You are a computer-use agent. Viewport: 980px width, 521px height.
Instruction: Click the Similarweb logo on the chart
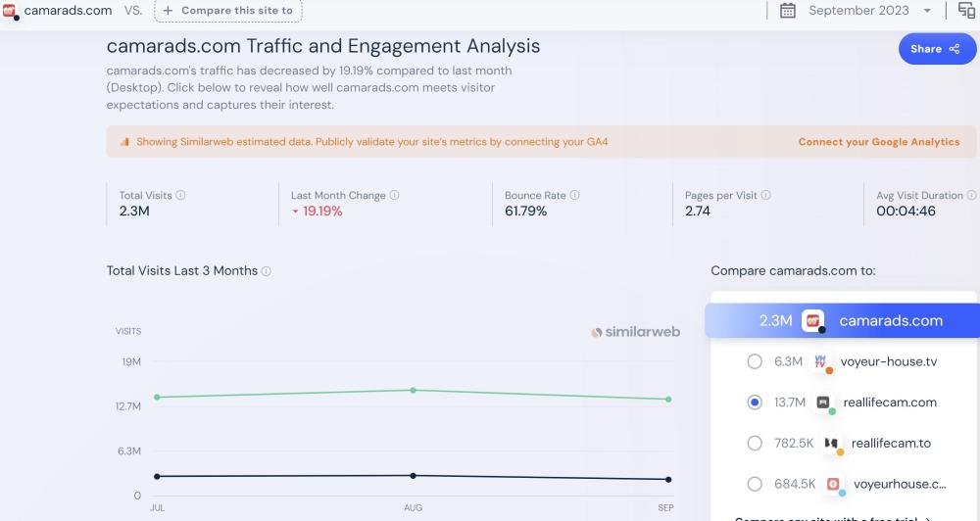[x=635, y=332]
